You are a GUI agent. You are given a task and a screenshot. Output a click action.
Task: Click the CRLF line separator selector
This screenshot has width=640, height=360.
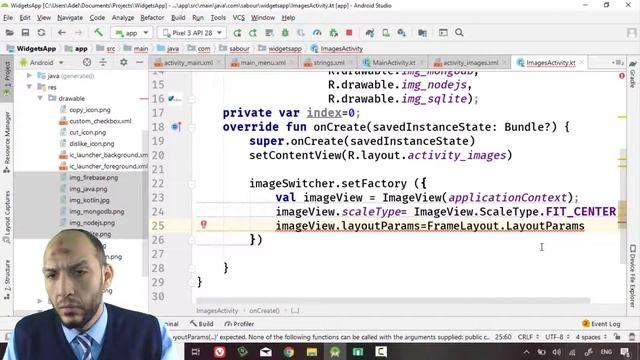click(528, 337)
